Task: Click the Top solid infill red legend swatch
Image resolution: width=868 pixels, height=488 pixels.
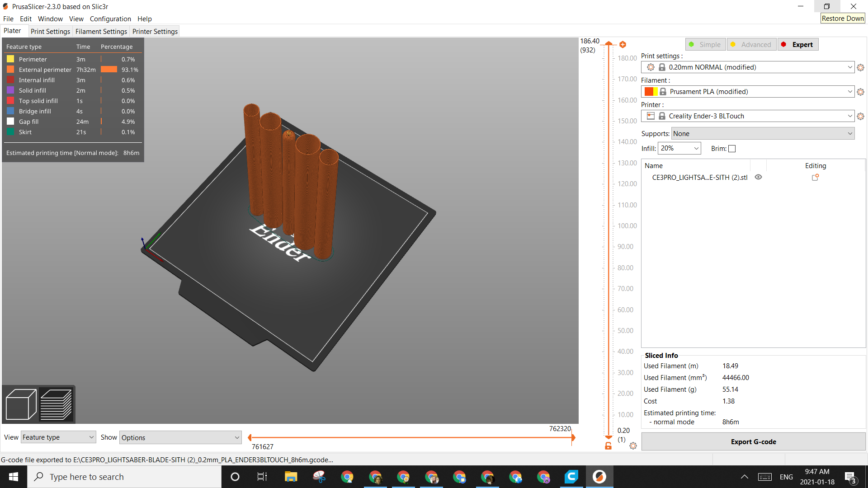Action: tap(10, 101)
